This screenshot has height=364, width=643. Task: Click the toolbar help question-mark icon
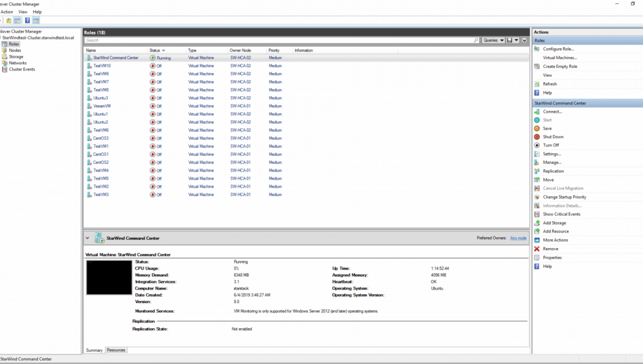click(x=27, y=20)
